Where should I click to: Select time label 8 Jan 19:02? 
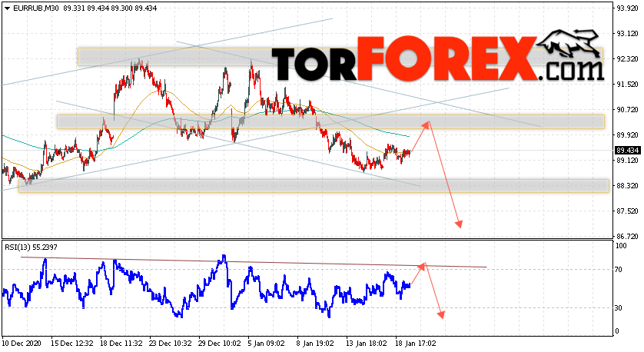[x=316, y=343]
